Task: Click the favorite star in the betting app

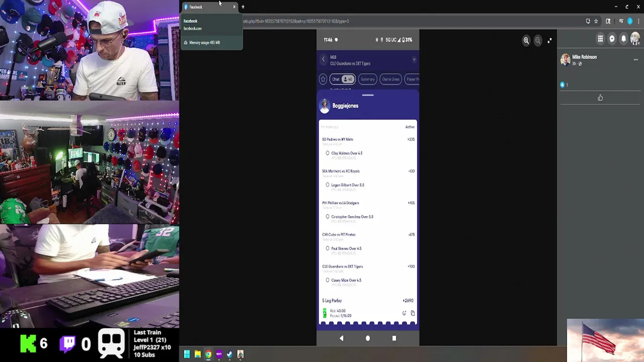Action: coord(323,79)
